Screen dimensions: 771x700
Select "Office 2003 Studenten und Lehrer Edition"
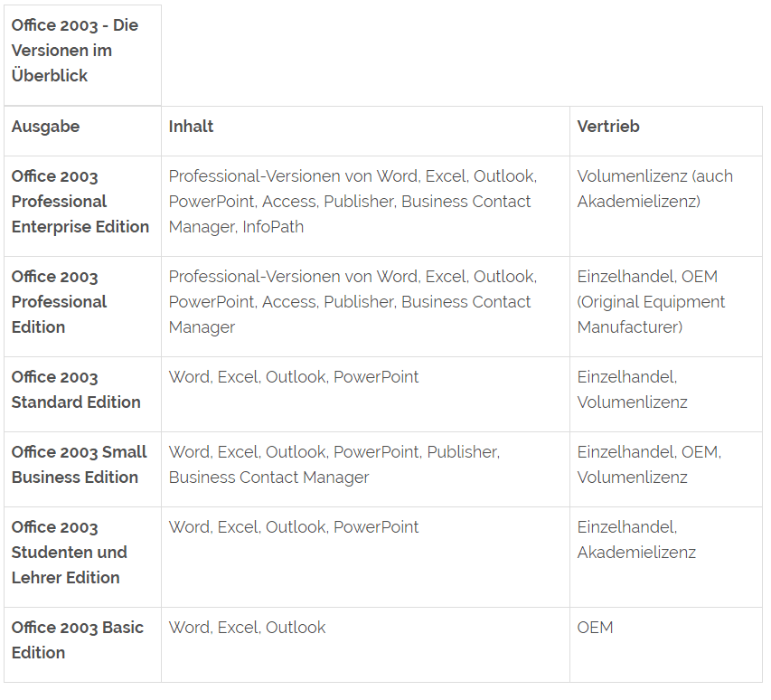point(69,553)
